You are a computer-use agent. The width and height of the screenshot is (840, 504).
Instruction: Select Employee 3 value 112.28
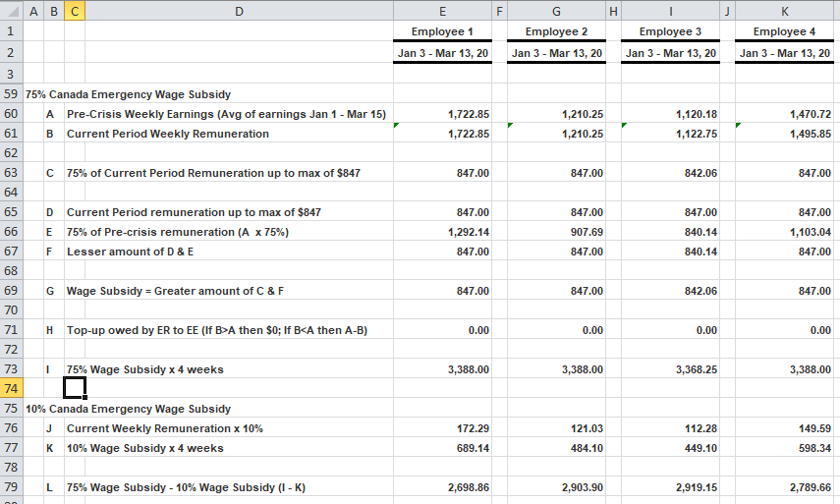coord(670,428)
